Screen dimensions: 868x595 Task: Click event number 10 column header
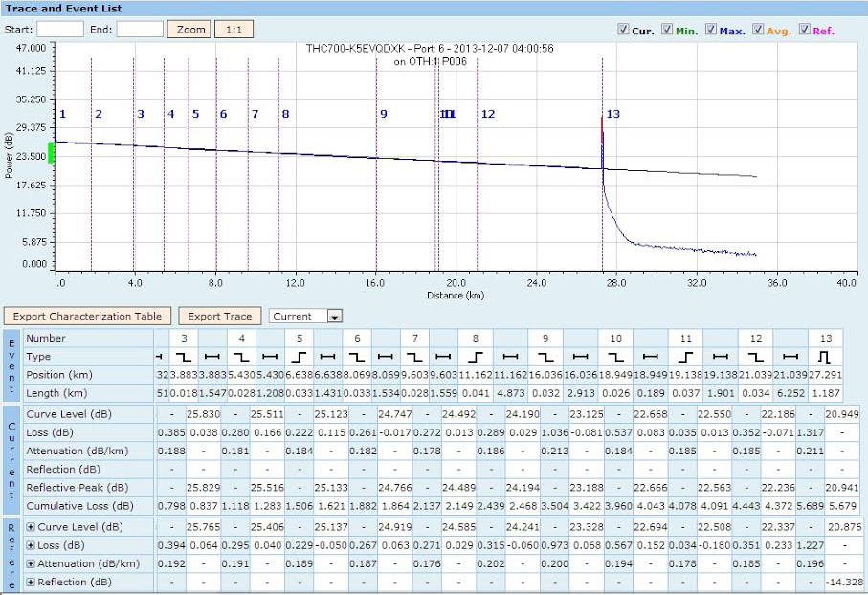point(615,339)
